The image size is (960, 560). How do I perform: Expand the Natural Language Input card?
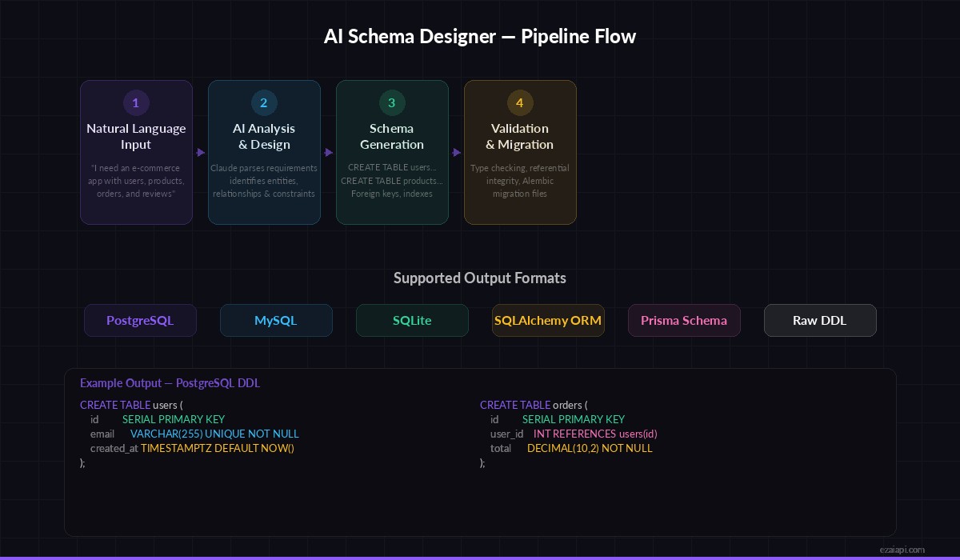pos(136,152)
